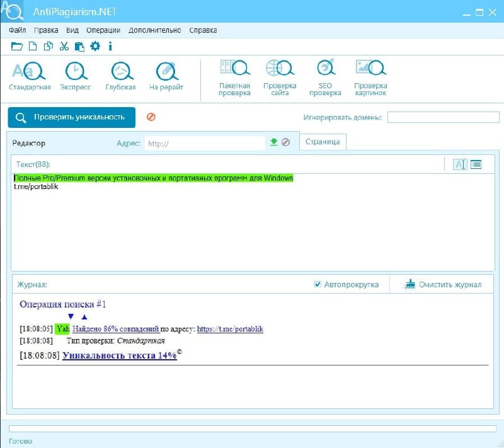Open file with the folder icon
Viewport: 504px width, 448px height.
pyautogui.click(x=17, y=46)
